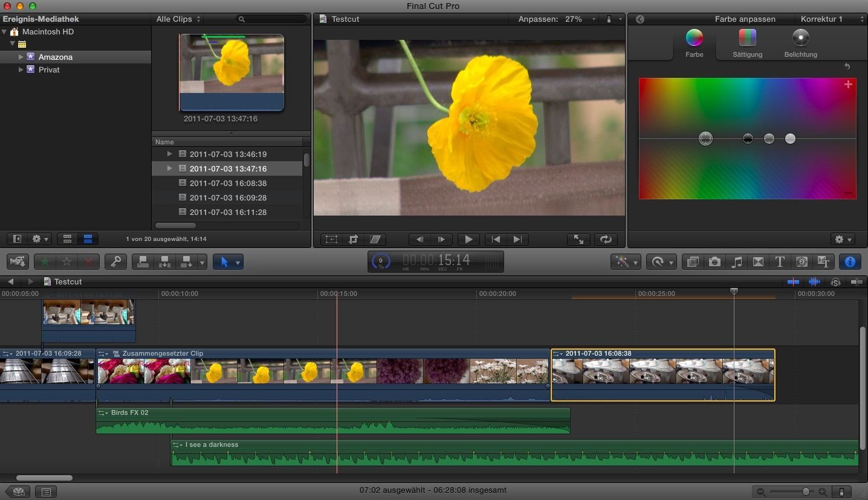Image resolution: width=868 pixels, height=500 pixels.
Task: Open the viewer Anpassen zoom menu
Action: 557,19
